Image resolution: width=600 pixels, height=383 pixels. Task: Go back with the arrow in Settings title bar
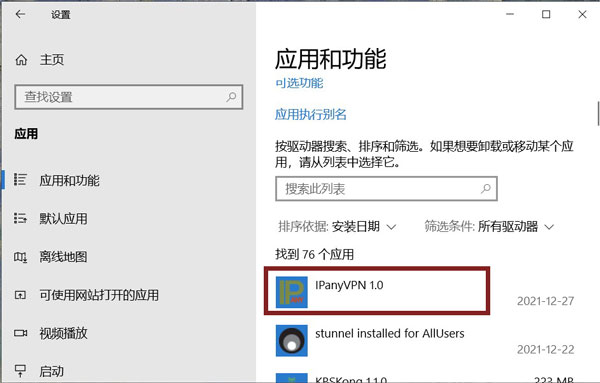click(20, 15)
